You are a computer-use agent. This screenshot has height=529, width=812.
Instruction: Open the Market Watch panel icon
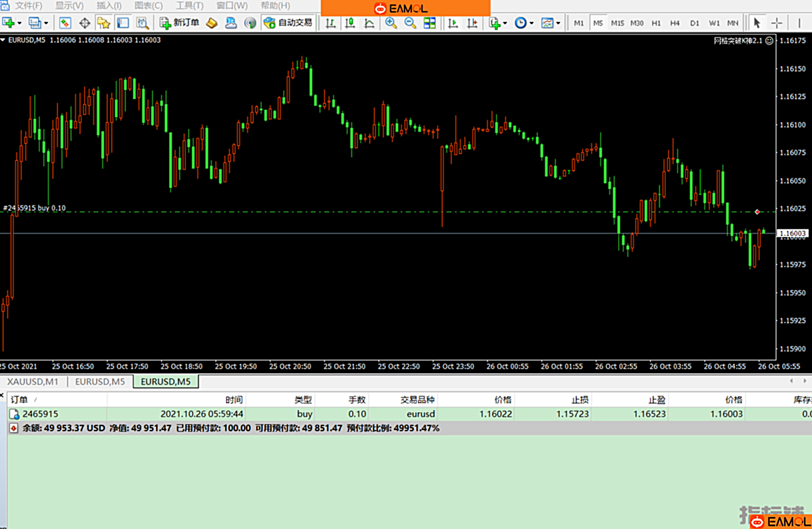(65, 23)
